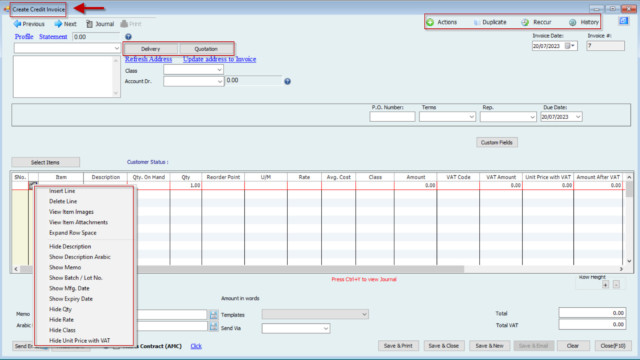Open the Terms dropdown
Viewport: 640px width, 360px height.
click(x=471, y=117)
